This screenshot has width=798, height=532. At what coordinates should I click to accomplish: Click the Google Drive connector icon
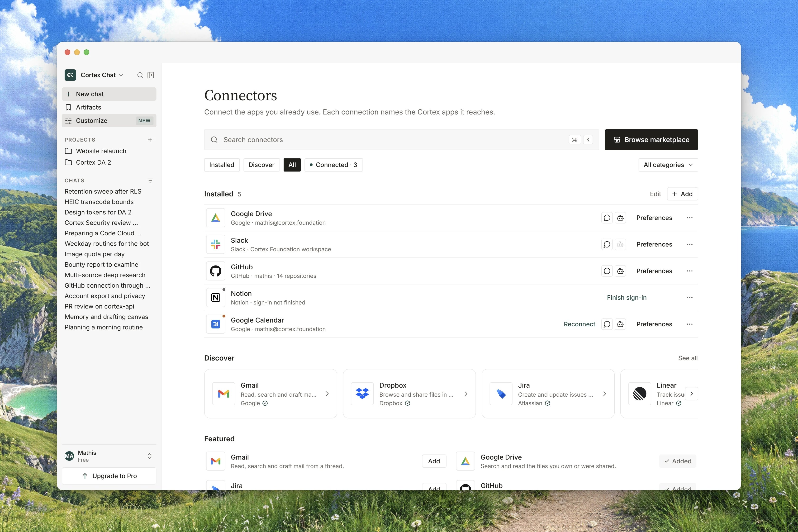215,218
